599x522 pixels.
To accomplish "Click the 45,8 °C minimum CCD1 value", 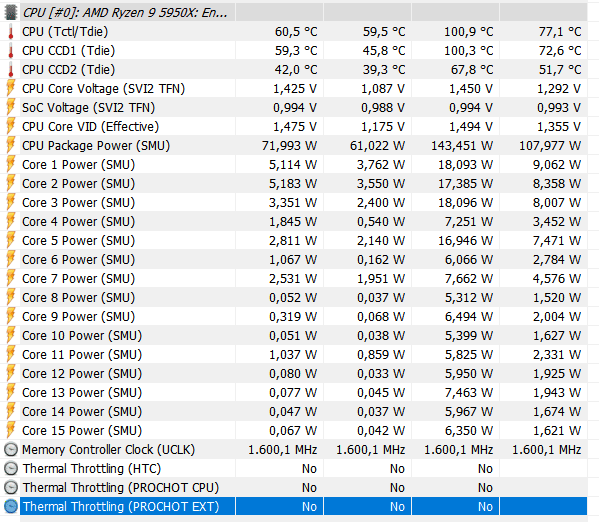I will coord(384,50).
